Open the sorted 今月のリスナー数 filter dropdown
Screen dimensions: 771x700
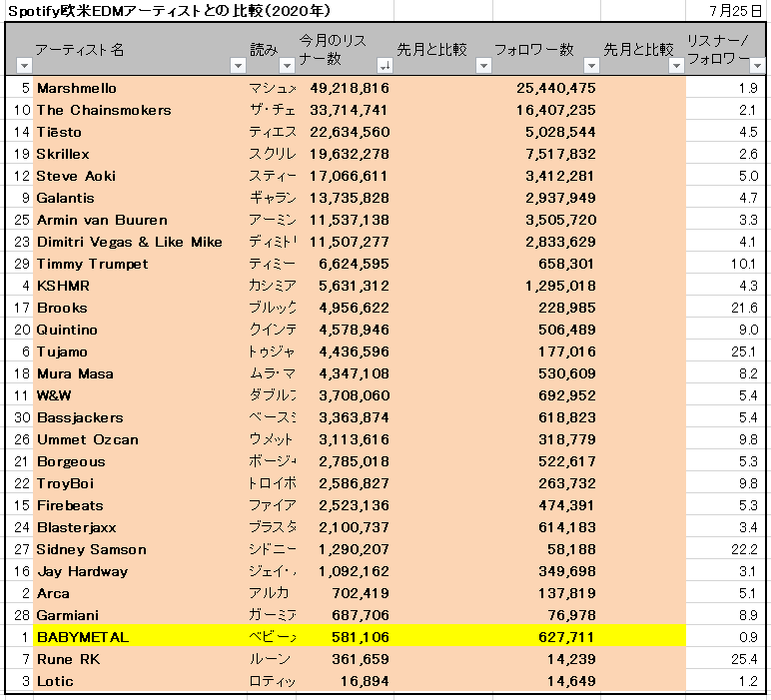[385, 65]
